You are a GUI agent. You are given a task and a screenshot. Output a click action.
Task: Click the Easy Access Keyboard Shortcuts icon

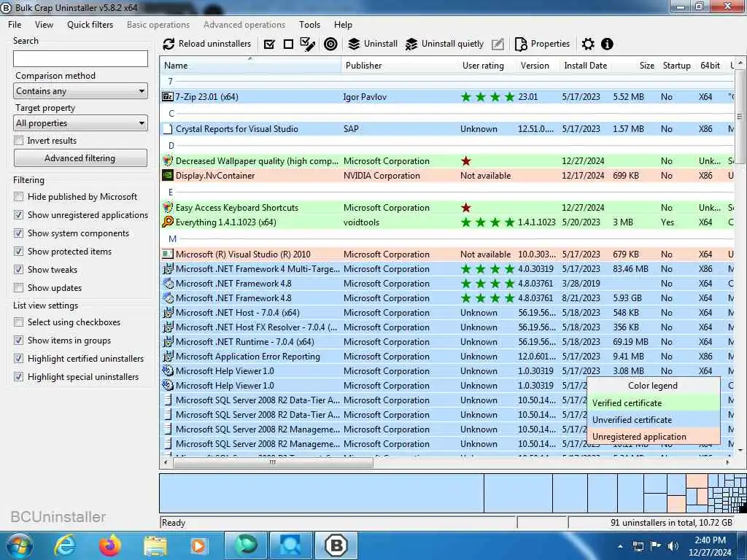168,208
